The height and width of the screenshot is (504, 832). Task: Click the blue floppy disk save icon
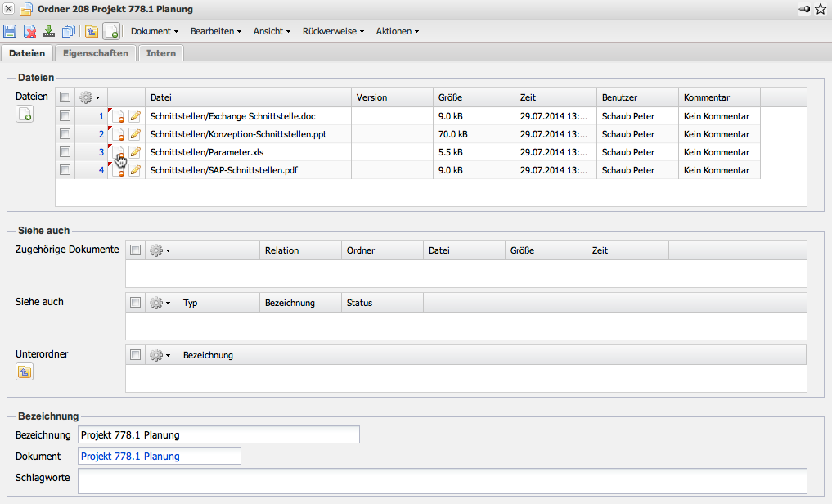10,31
